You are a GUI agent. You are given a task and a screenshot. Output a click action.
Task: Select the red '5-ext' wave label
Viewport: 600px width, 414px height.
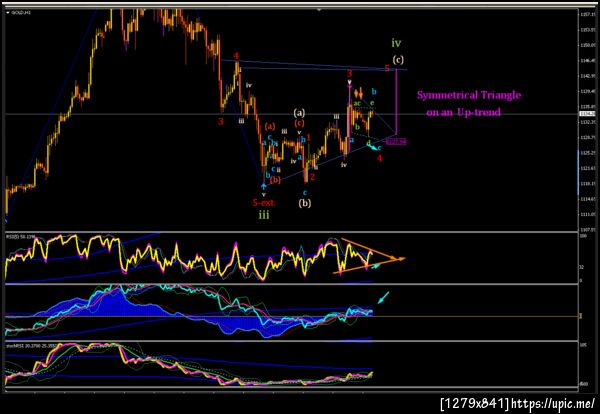263,202
